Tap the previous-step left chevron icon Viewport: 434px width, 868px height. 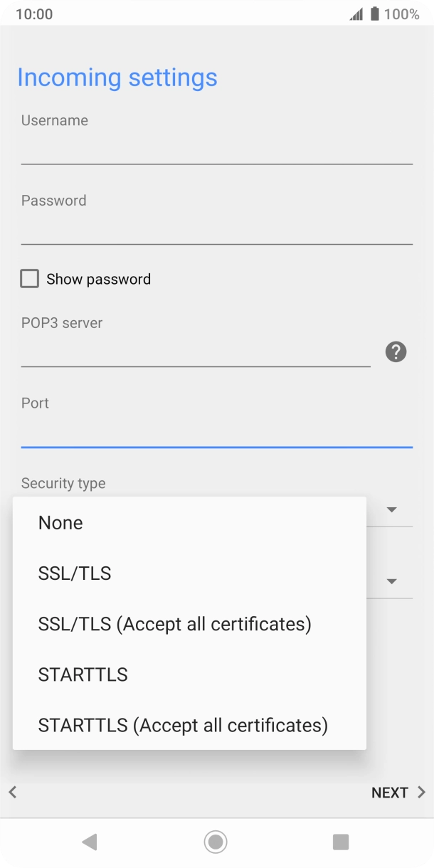[12, 792]
